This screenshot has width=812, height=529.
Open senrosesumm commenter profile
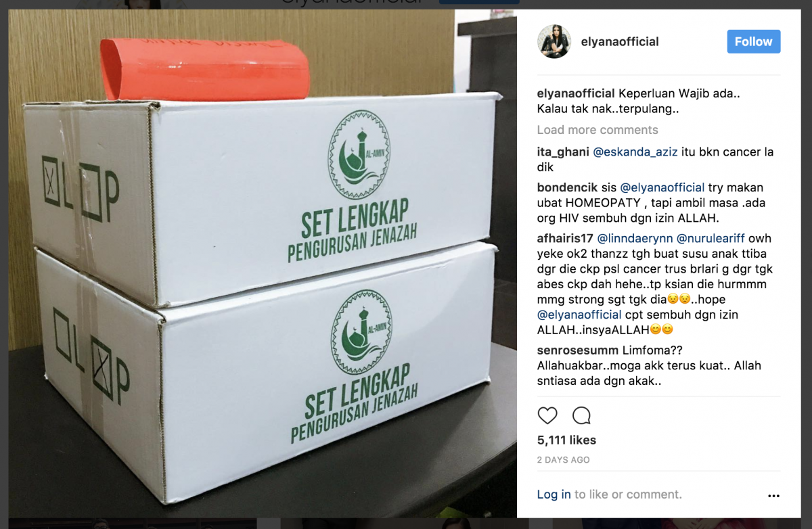click(x=578, y=350)
